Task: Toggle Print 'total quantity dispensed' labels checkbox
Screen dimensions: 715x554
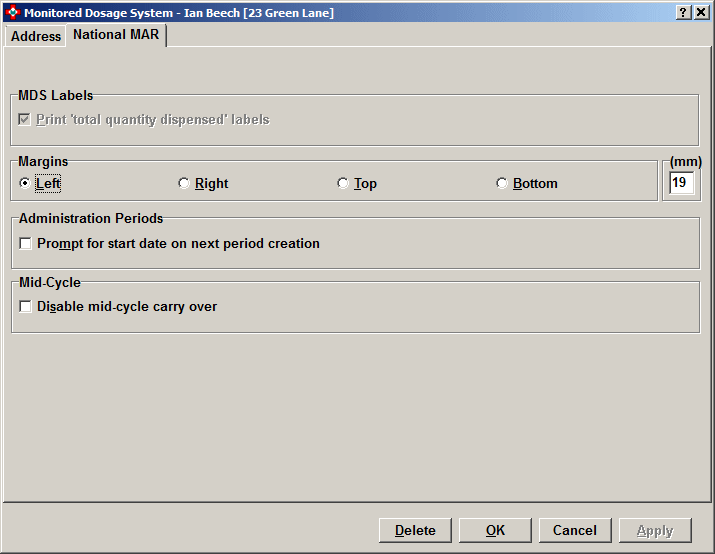Action: click(25, 120)
